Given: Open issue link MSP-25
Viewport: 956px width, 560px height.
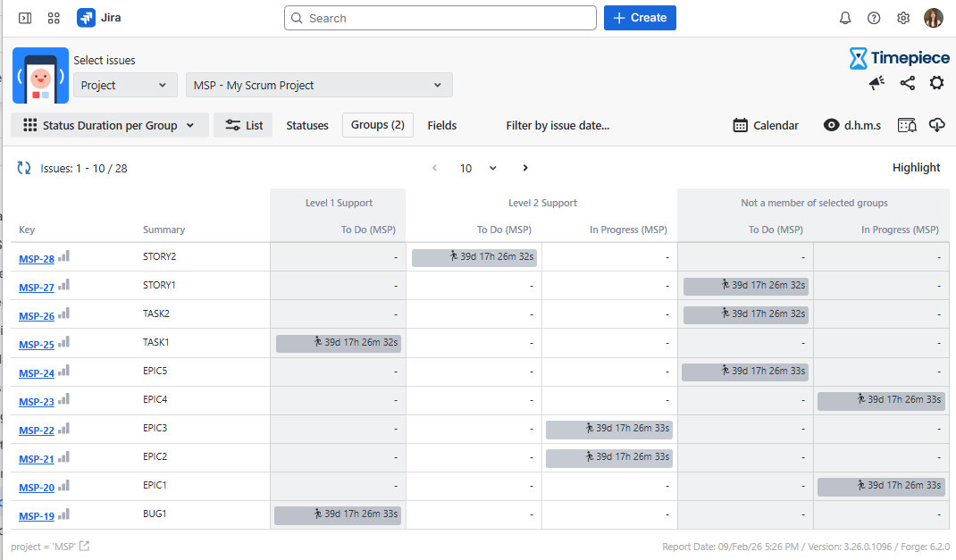Looking at the screenshot, I should (37, 345).
